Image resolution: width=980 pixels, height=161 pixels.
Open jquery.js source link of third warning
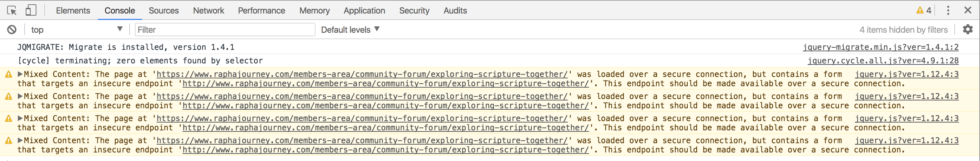coord(906,118)
